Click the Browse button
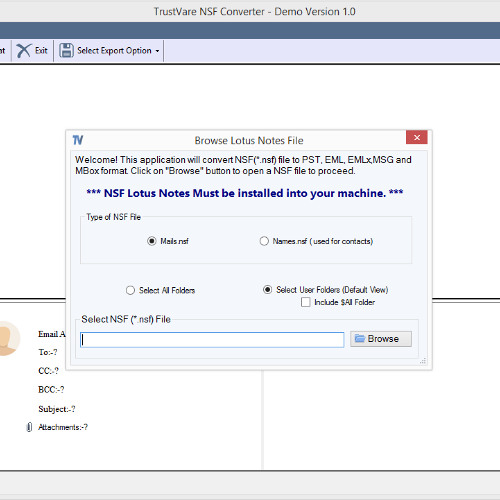Image resolution: width=500 pixels, height=500 pixels. tap(381, 339)
